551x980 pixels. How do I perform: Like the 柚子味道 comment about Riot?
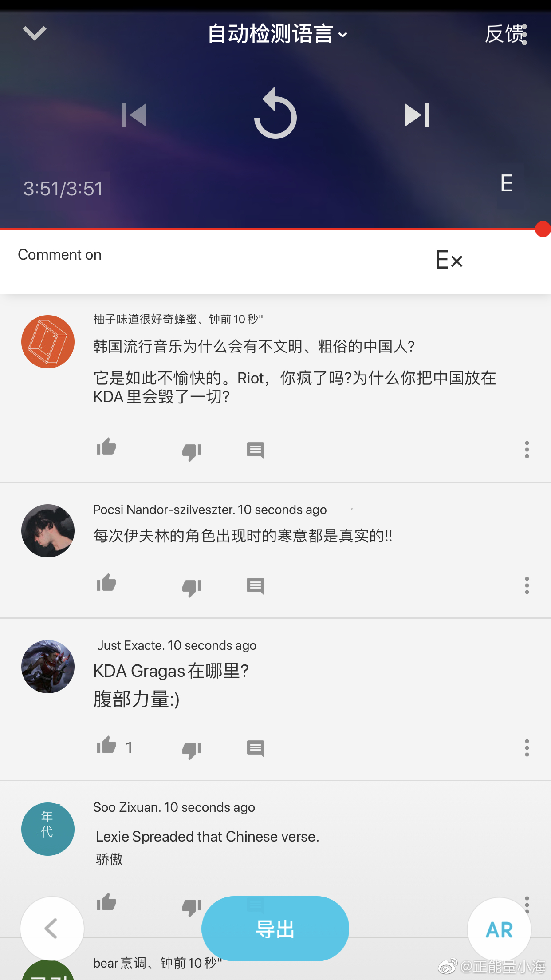pos(106,447)
